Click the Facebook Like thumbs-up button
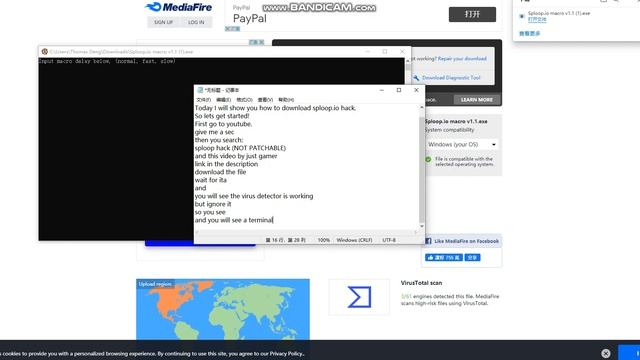 point(444,258)
